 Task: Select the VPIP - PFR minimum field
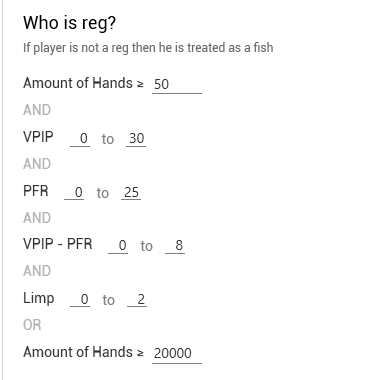118,245
